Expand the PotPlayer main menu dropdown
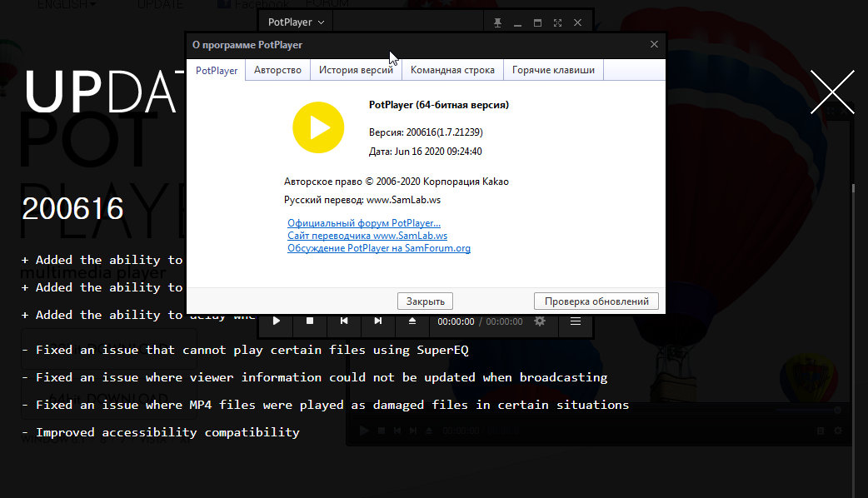868x498 pixels. click(296, 22)
